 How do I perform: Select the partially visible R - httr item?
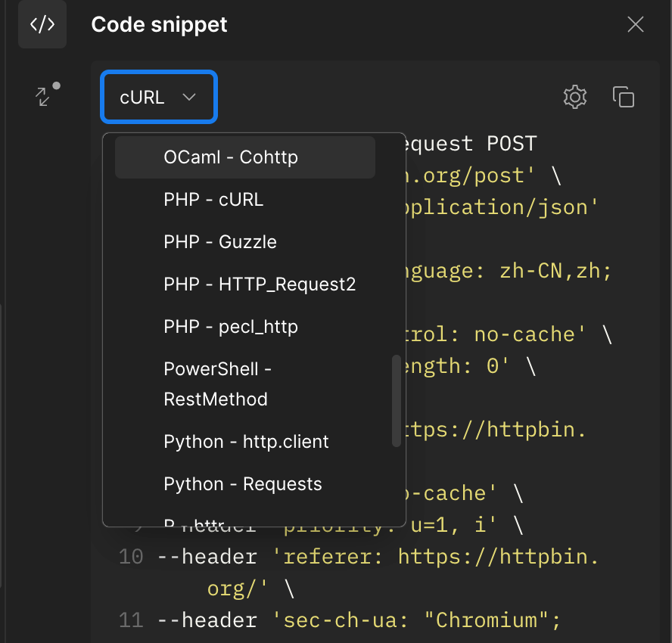click(x=194, y=521)
